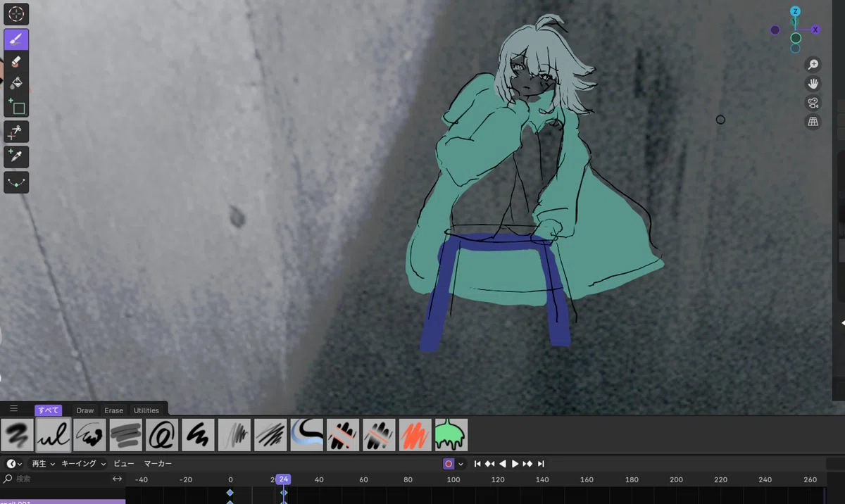Click the Z axis on navigation gizmo

[795, 11]
